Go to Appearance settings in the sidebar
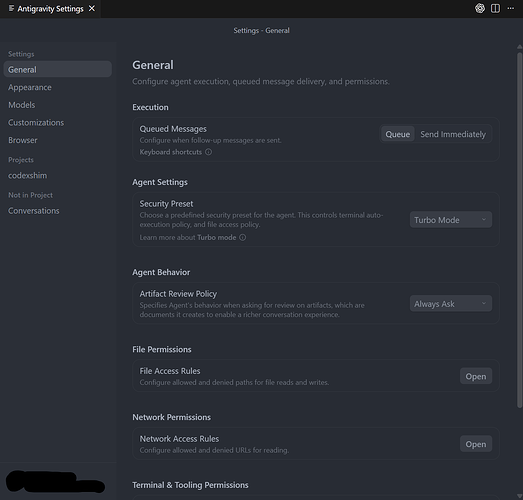523x500 pixels. pyautogui.click(x=30, y=87)
